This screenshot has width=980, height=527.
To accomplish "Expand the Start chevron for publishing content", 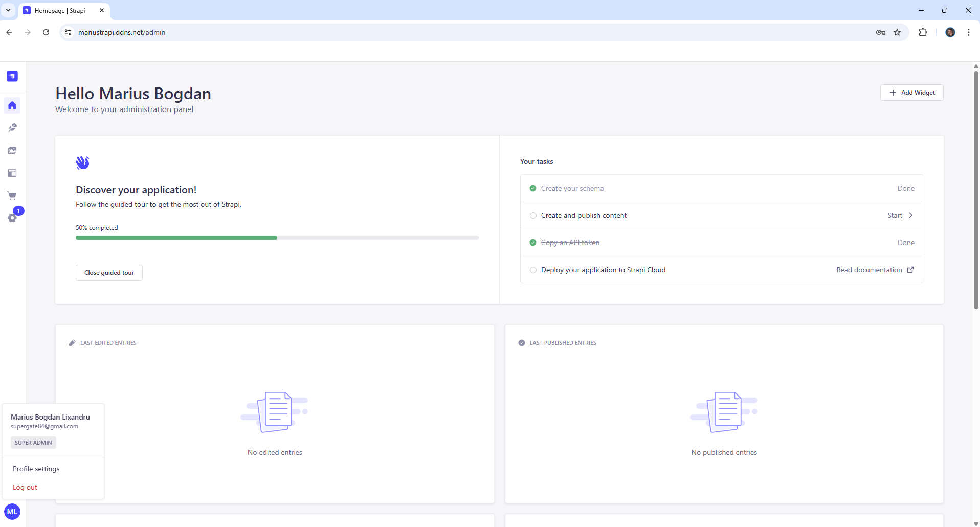I will 911,215.
